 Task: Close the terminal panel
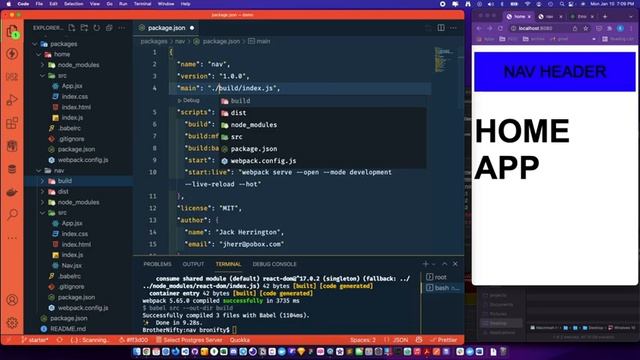456,264
